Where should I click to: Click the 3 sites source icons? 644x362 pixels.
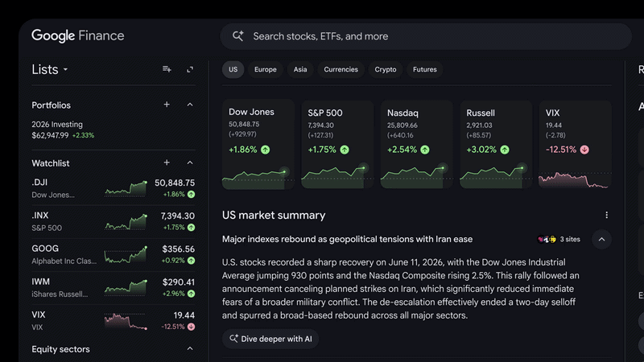coord(547,239)
